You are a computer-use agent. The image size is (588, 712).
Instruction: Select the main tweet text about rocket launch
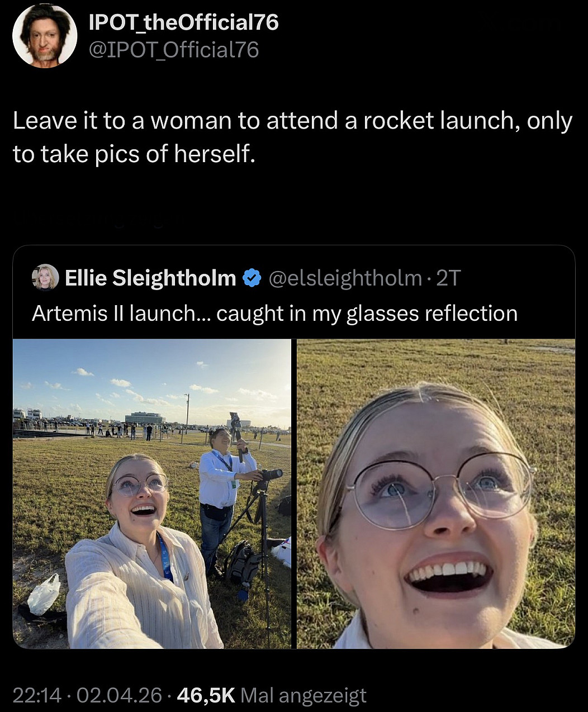[292, 137]
